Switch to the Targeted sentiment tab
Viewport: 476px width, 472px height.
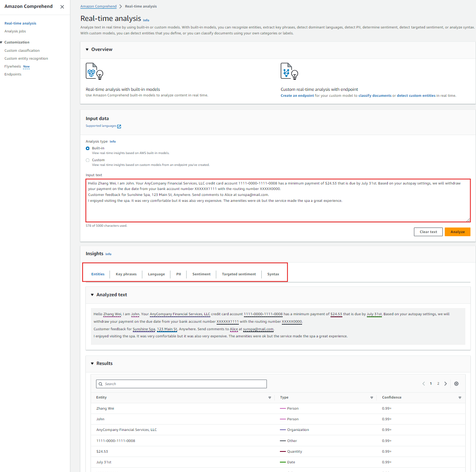(239, 274)
